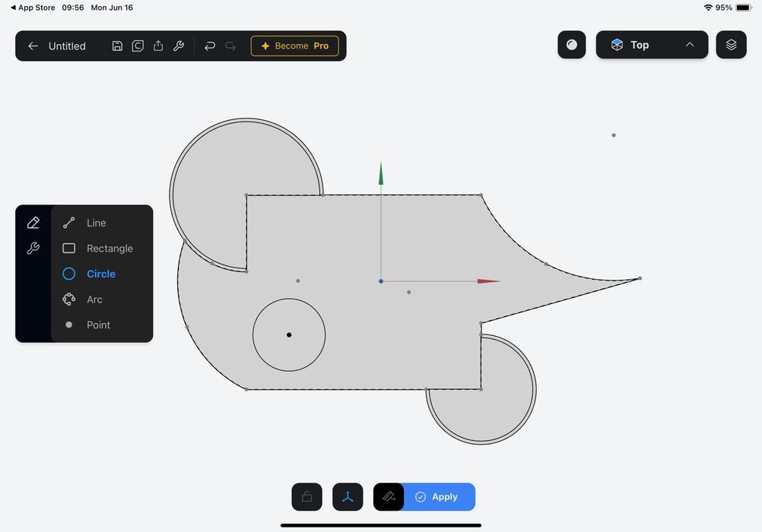Click the square C icon in top toolbar
Viewport: 762px width, 532px height.
tap(138, 46)
